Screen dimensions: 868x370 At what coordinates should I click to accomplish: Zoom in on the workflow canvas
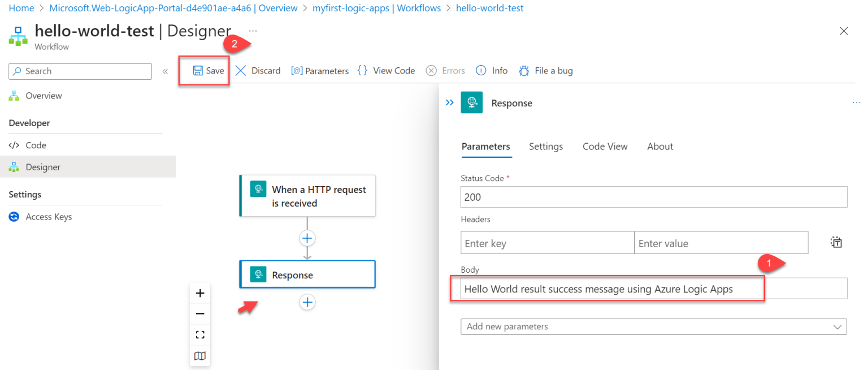coord(200,293)
